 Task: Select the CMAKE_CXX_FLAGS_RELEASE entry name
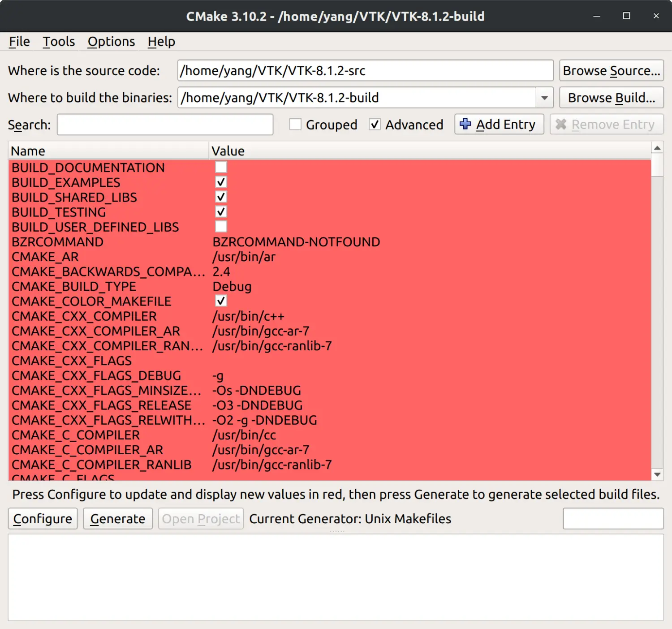(x=101, y=405)
